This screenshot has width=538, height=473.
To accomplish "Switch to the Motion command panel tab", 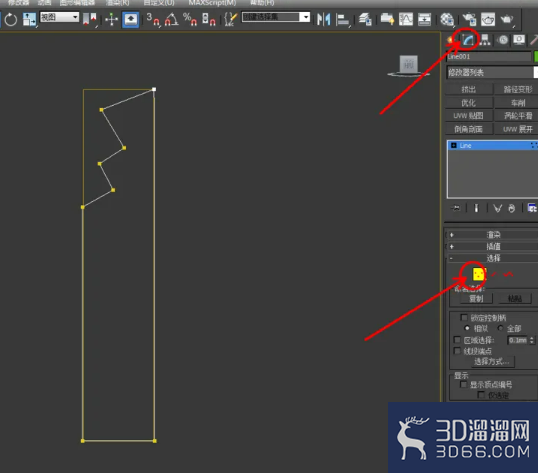I will coord(503,40).
